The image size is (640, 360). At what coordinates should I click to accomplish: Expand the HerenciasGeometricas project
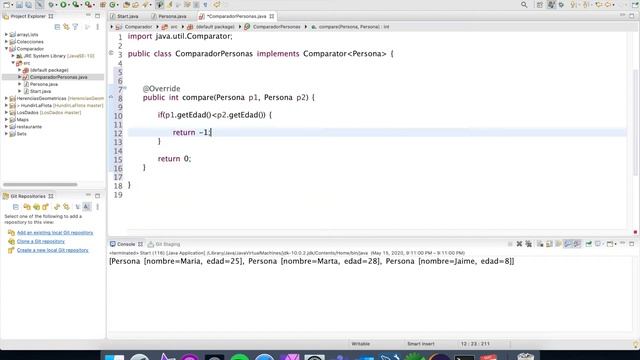[x=6, y=98]
